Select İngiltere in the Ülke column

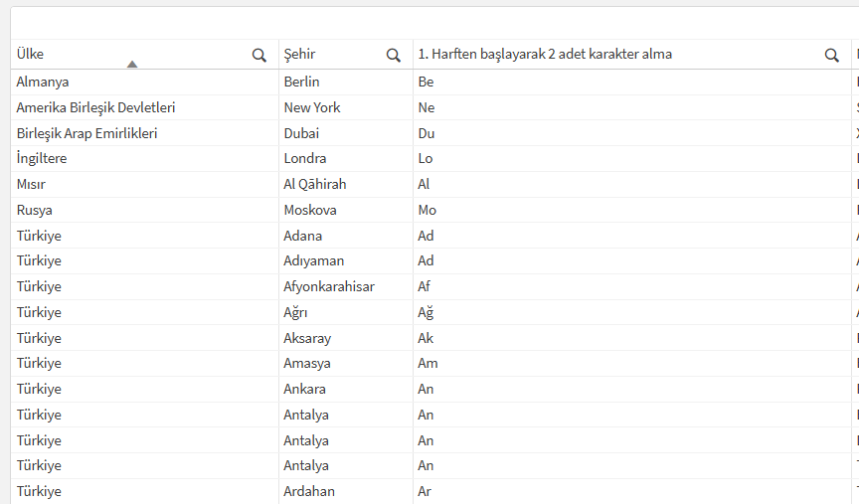point(42,159)
